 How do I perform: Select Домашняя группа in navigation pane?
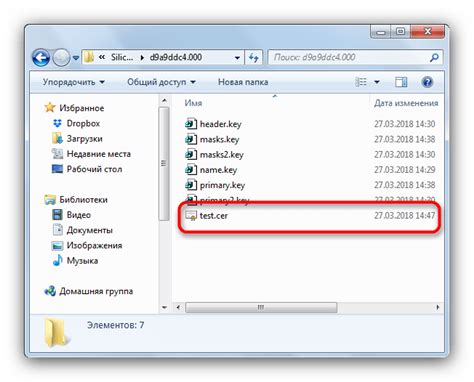[x=96, y=291]
